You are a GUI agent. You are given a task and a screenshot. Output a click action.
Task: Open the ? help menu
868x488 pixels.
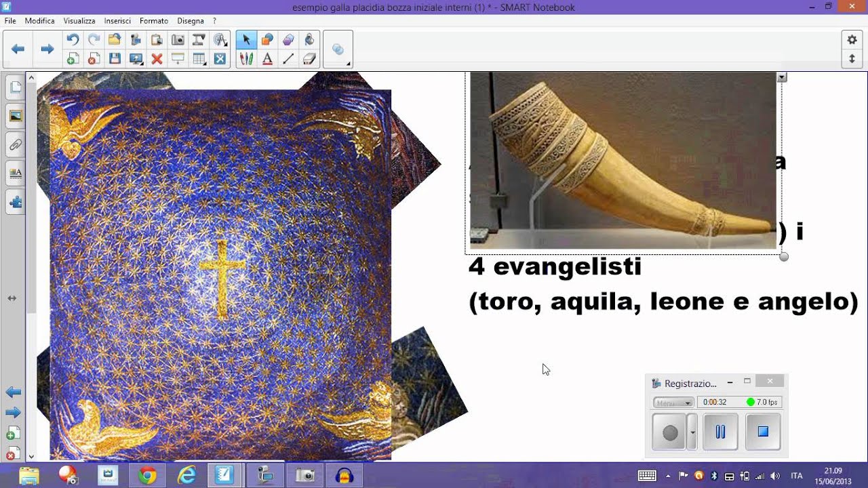[x=214, y=21]
